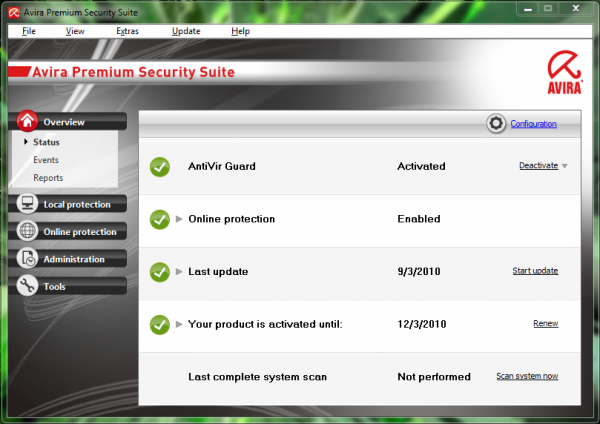Open the Local protection section label
This screenshot has height=424, width=600.
(x=77, y=205)
